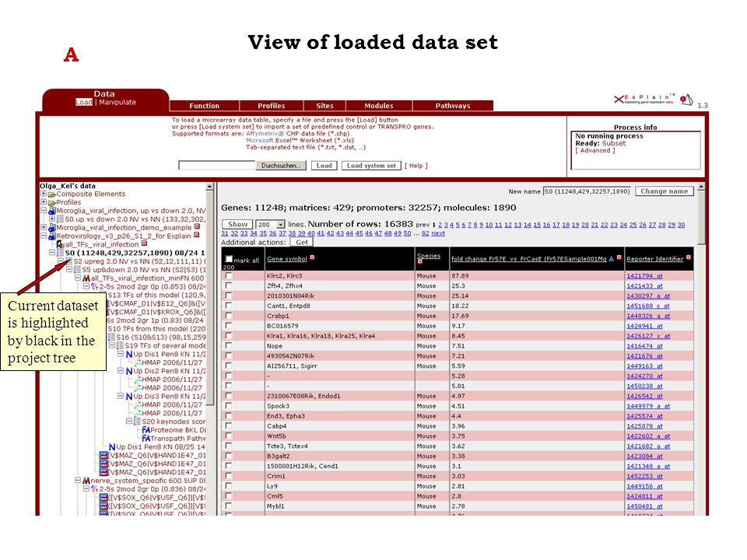Click the Show button
747x560 pixels.
pyautogui.click(x=237, y=224)
